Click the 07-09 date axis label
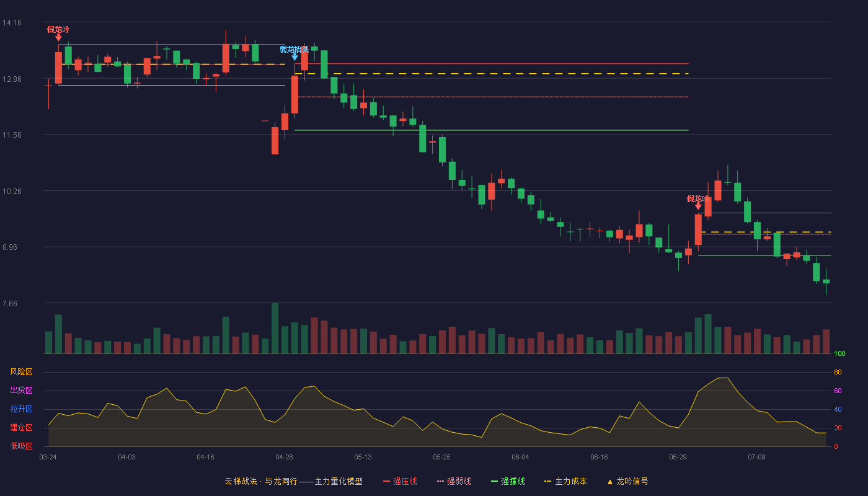The height and width of the screenshot is (496, 868). click(x=756, y=457)
